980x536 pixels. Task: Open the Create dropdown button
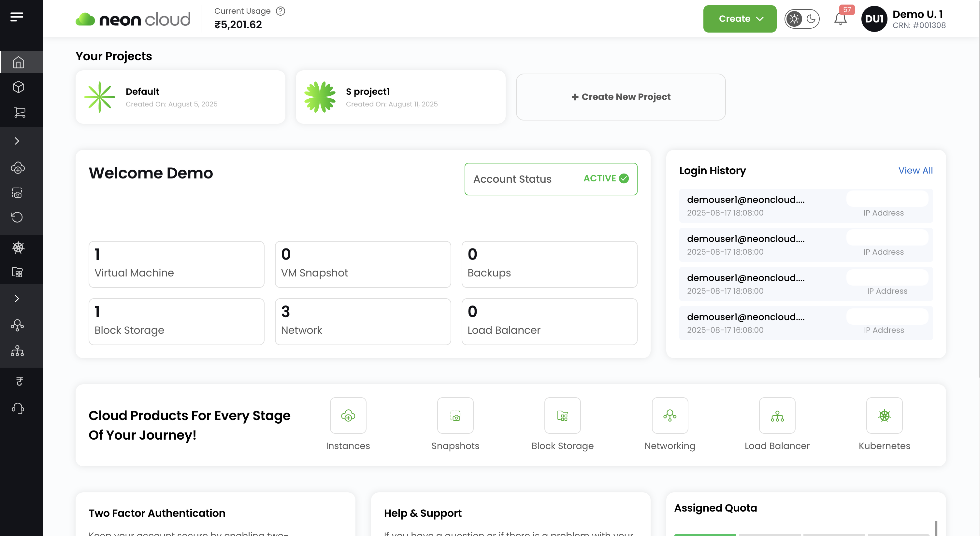pyautogui.click(x=739, y=19)
